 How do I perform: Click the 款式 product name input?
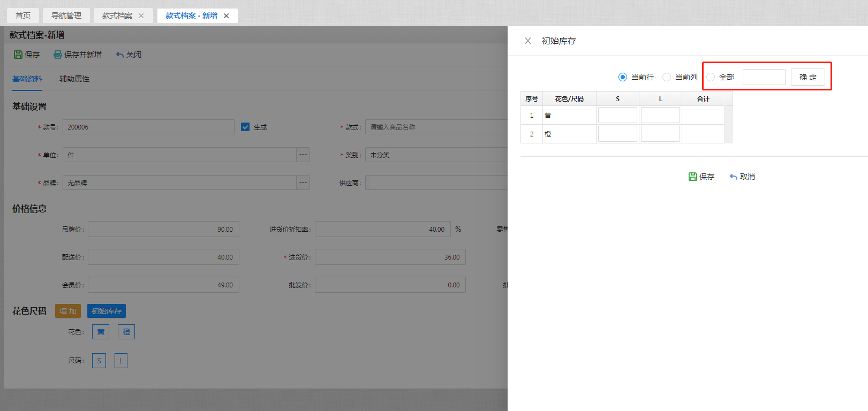(436, 127)
